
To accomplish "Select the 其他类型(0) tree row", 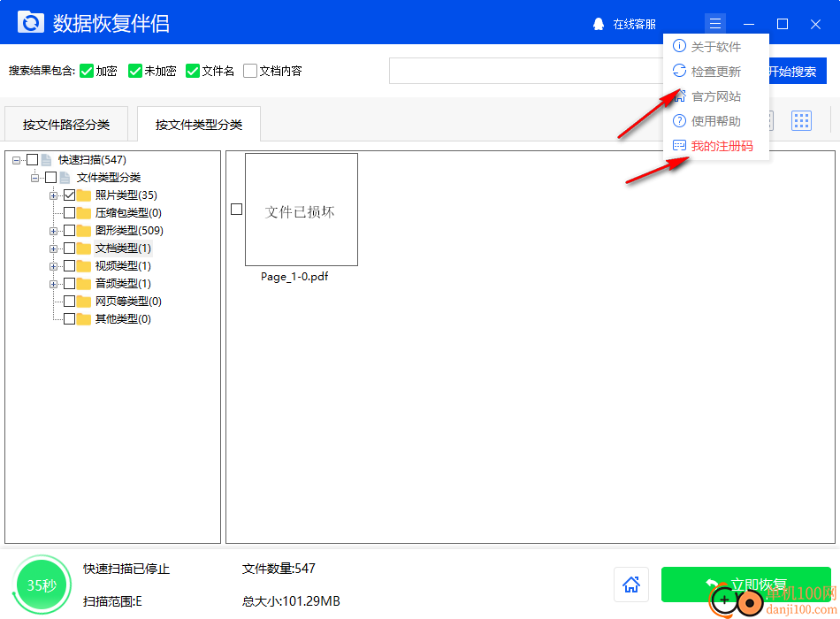I will (x=123, y=319).
